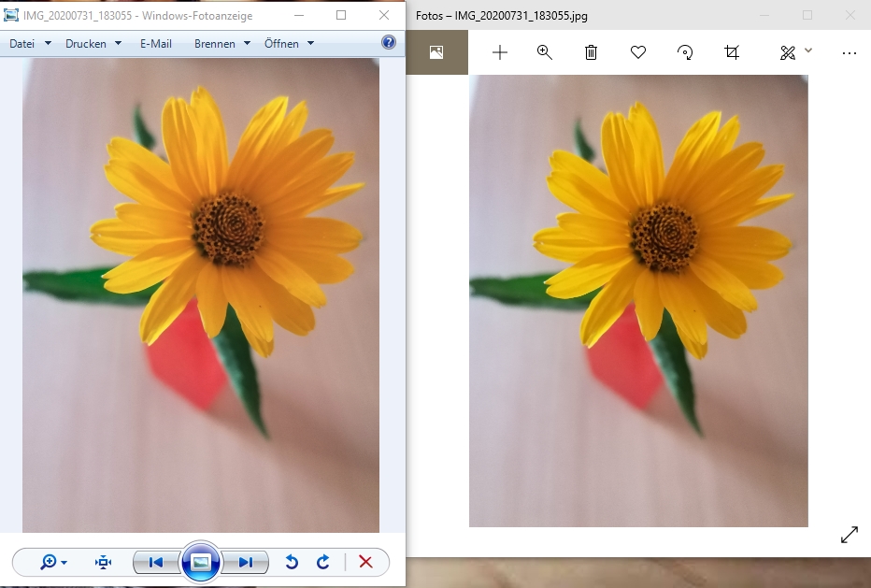Viewport: 871px width, 588px height.
Task: Open the Drucken menu in Fotoanzeige
Action: [86, 43]
